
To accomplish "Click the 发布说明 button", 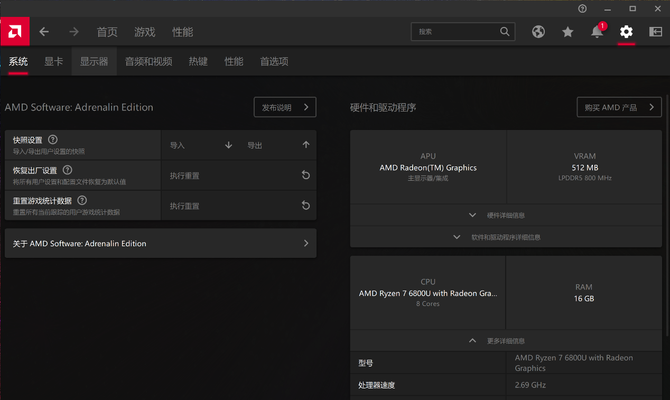I will [x=285, y=107].
